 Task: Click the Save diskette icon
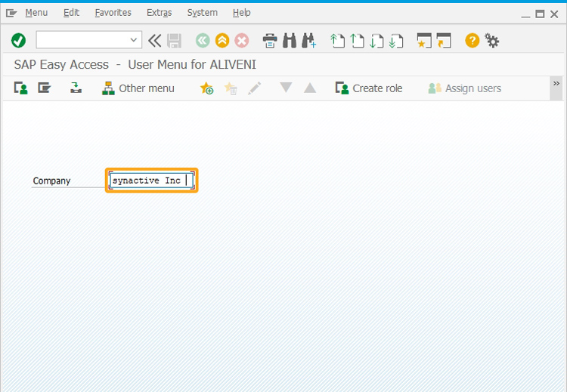(x=175, y=41)
